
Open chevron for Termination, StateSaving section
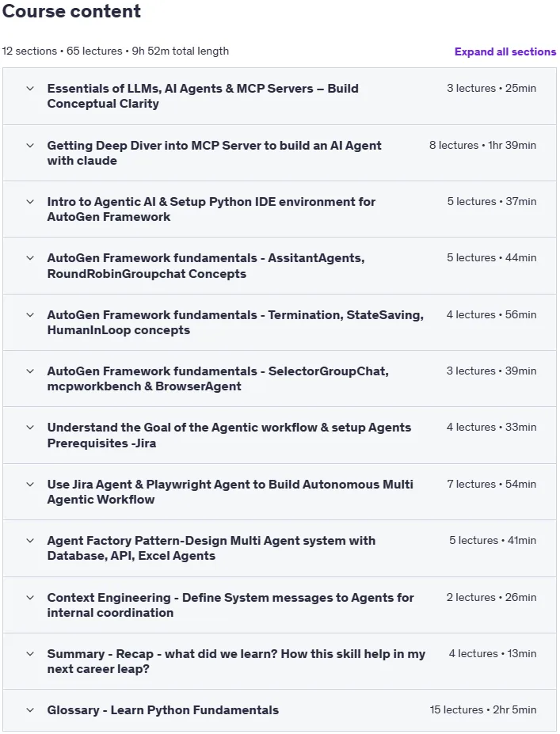30,315
